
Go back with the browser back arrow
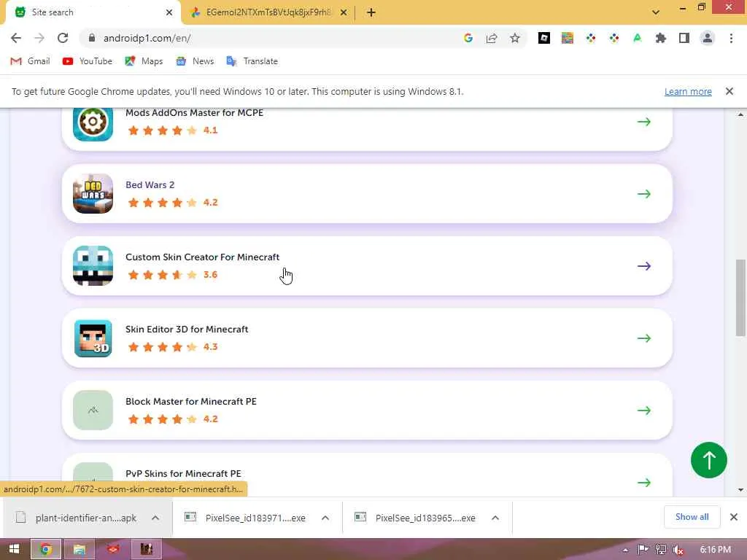pos(16,38)
